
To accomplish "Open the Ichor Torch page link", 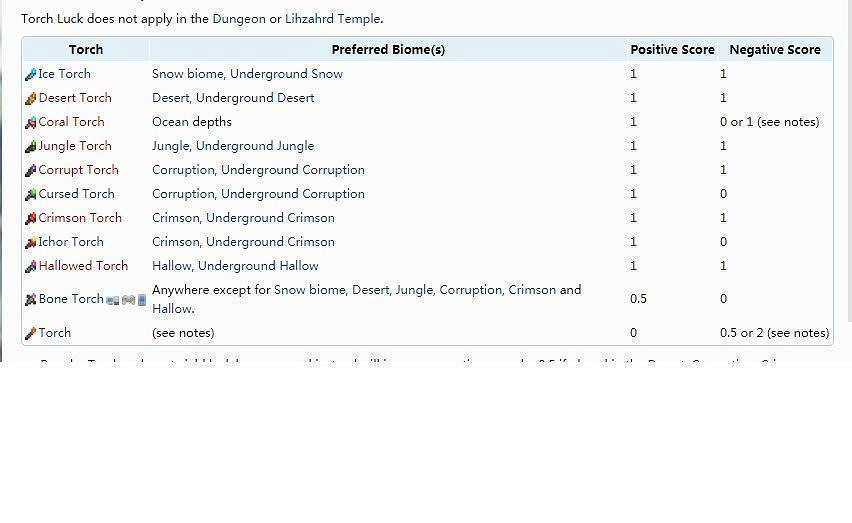I will coord(71,242).
